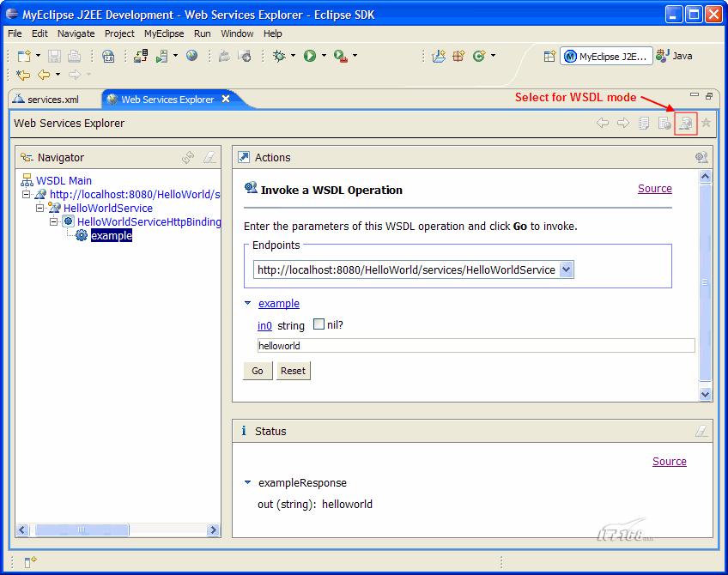Click the Go button to invoke operation
This screenshot has height=575, width=728.
pos(258,371)
